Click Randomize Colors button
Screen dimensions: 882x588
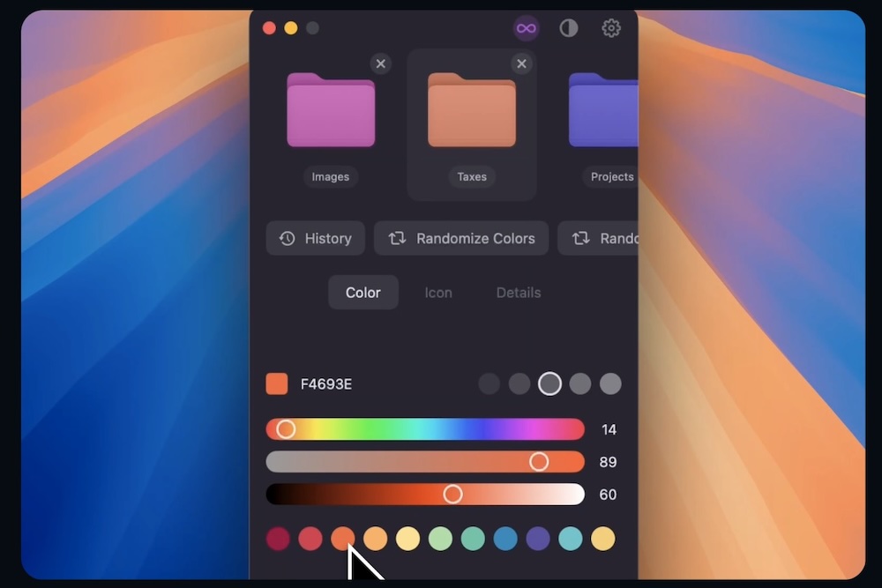pos(461,238)
